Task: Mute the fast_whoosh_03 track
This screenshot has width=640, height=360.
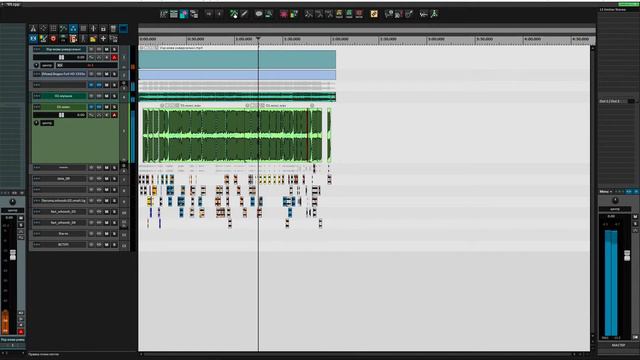Action: pos(107,212)
